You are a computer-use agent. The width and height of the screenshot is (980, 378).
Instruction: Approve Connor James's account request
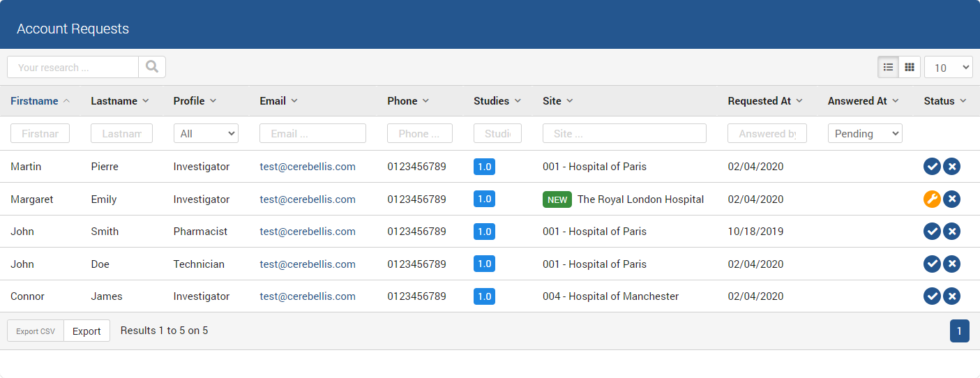pyautogui.click(x=932, y=296)
